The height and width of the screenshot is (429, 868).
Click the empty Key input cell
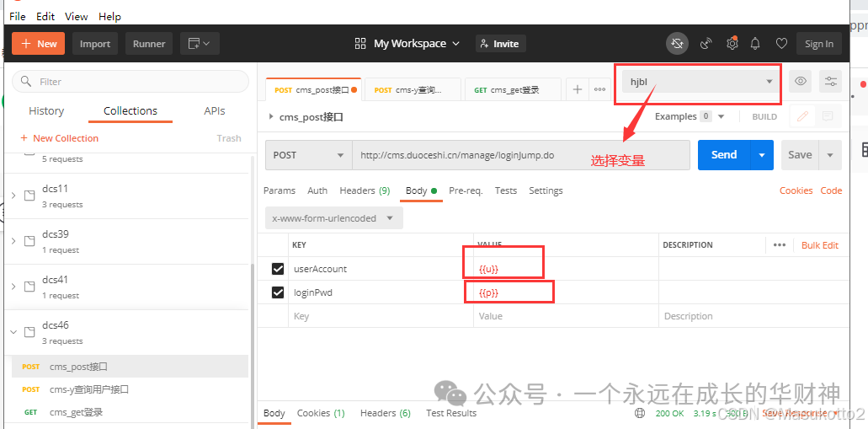click(x=381, y=316)
